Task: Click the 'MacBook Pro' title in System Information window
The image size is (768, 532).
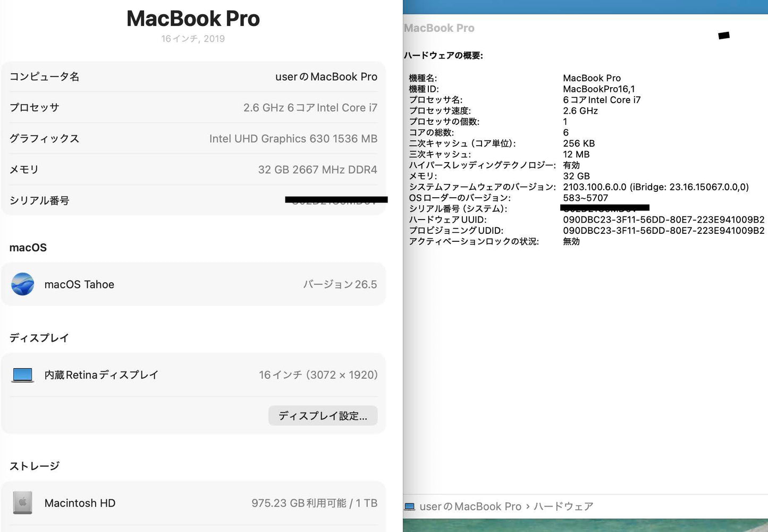Action: pyautogui.click(x=439, y=28)
